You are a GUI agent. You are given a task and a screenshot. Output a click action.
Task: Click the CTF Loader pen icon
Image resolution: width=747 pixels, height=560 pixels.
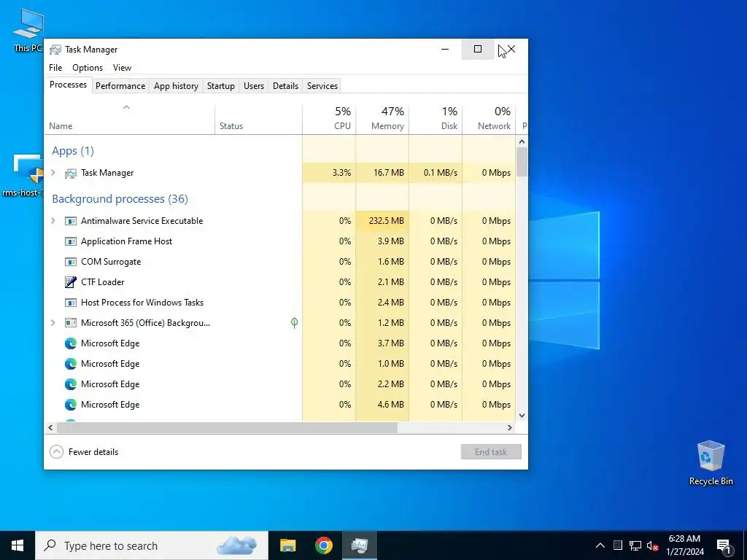click(71, 282)
